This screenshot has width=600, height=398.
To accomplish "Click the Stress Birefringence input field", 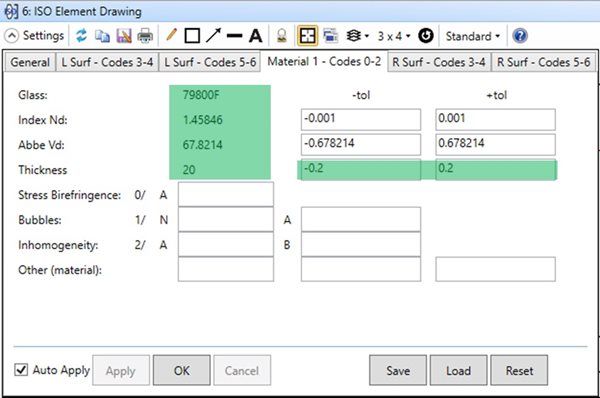I will 226,195.
